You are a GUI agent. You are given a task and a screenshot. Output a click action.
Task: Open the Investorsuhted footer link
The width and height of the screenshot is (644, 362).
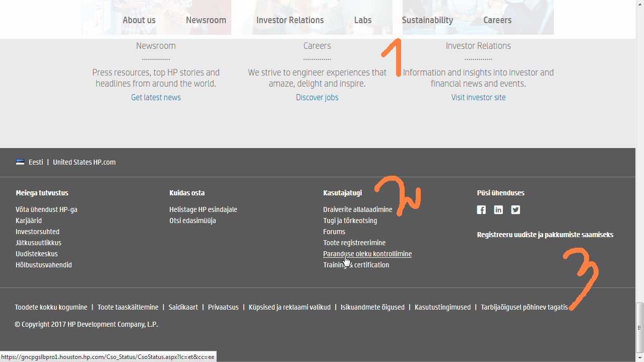(x=37, y=232)
